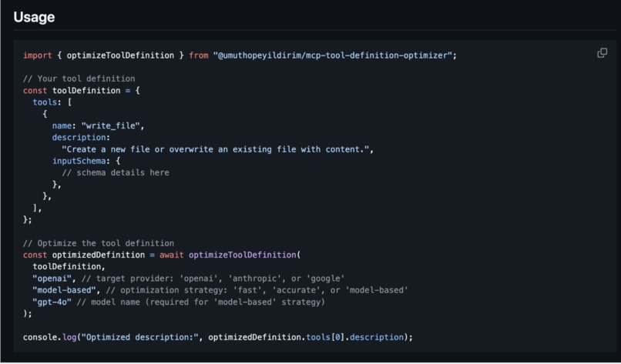The width and height of the screenshot is (621, 364).
Task: Click the comment "// Your tool definition"
Action: click(79, 78)
